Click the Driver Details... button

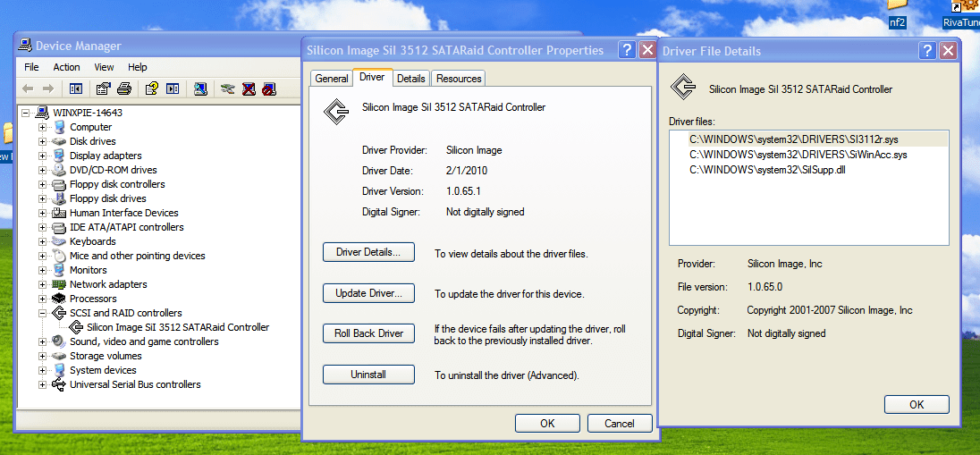368,252
